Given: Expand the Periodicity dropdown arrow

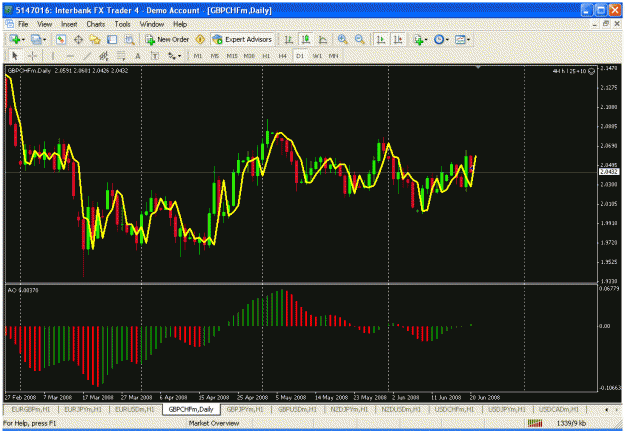Looking at the screenshot, I should [447, 39].
